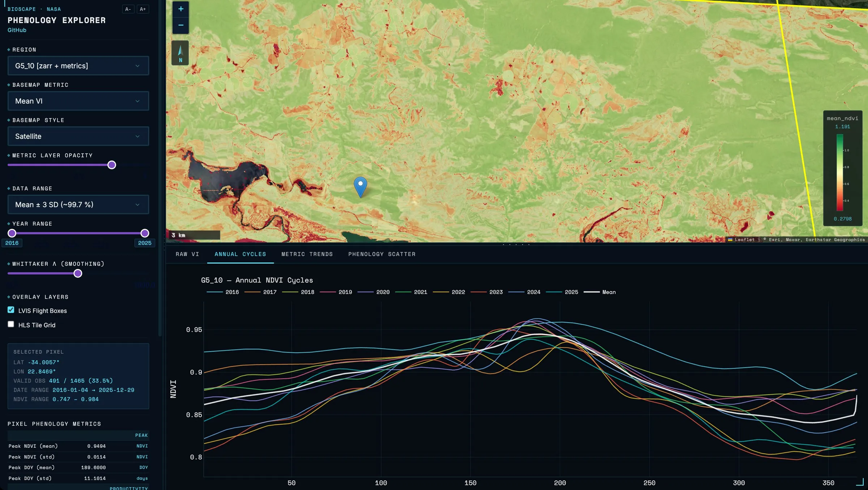Toggle 2020 series in chart legend
868x490 pixels.
pos(374,292)
